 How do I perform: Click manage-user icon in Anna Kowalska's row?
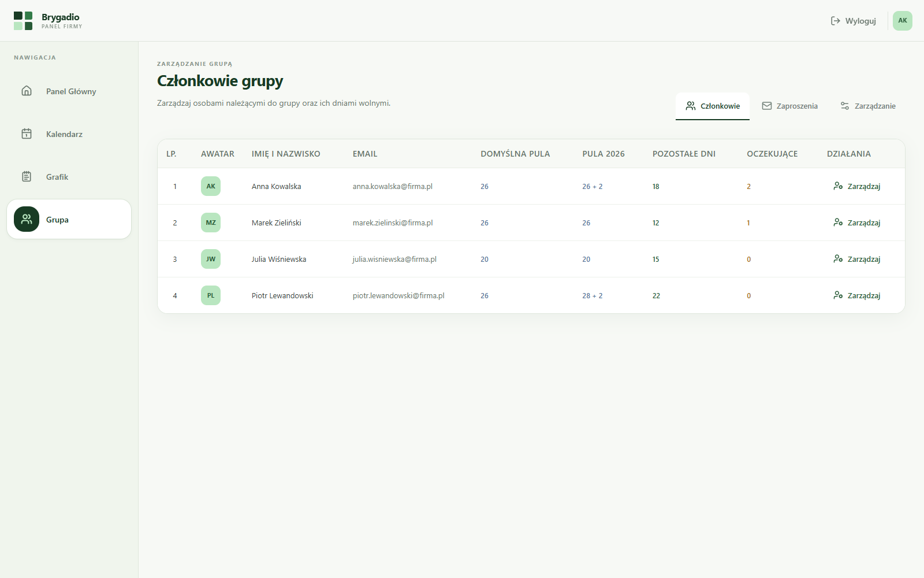click(x=838, y=186)
